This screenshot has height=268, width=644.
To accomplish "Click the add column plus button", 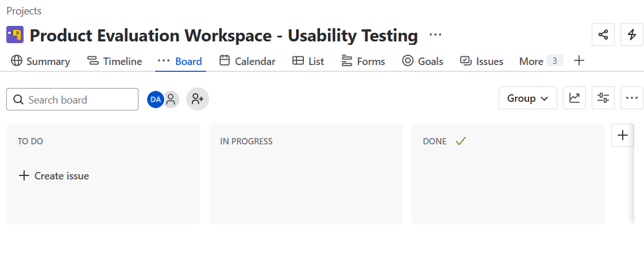I will pos(623,136).
